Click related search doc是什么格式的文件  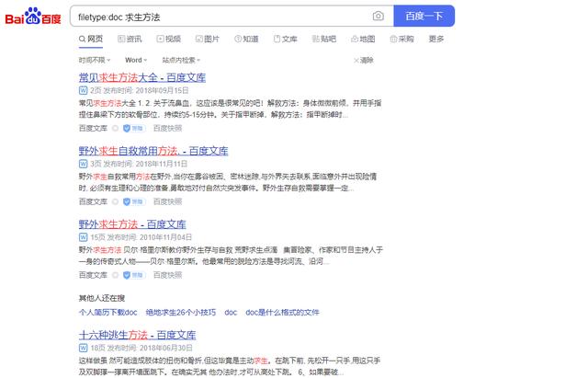pos(282,313)
